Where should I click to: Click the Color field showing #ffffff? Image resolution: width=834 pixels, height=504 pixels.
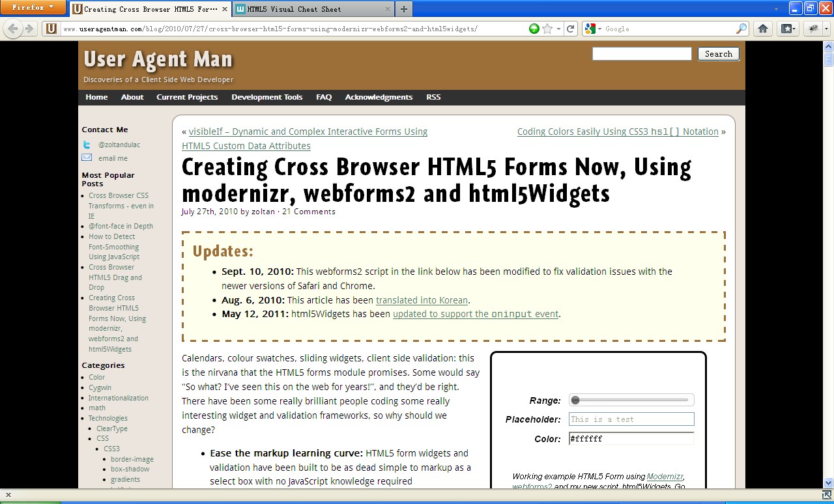631,439
